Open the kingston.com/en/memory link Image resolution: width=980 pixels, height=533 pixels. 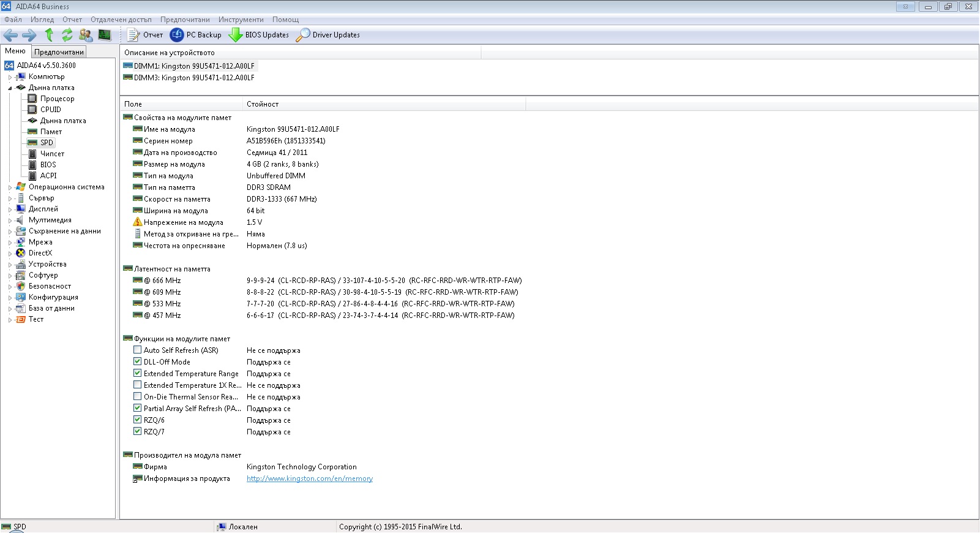(310, 479)
